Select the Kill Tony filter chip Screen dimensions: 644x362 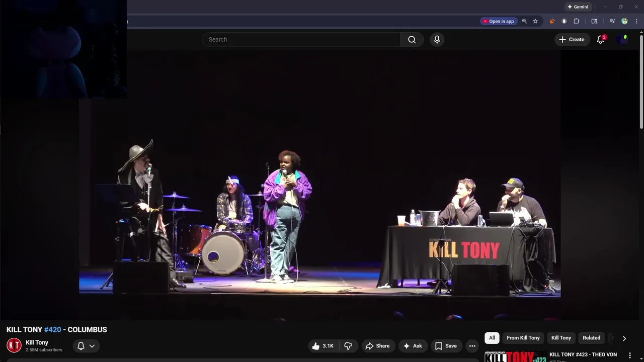[x=561, y=338]
